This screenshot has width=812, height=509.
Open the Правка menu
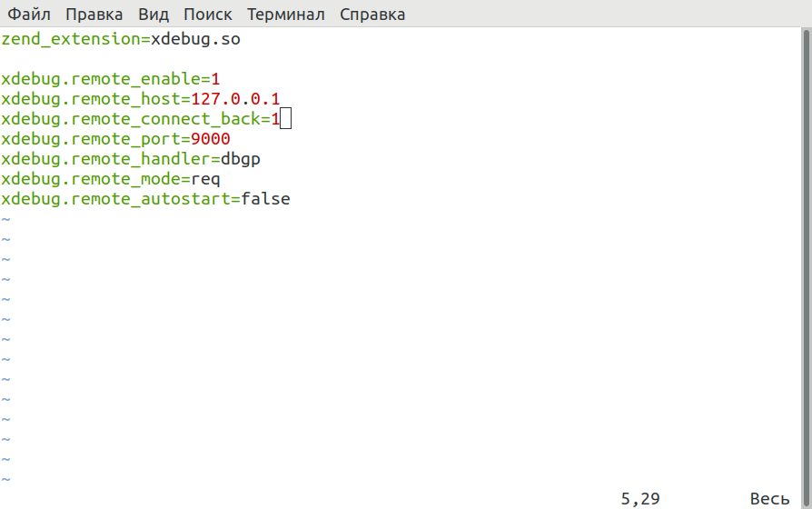click(x=94, y=15)
